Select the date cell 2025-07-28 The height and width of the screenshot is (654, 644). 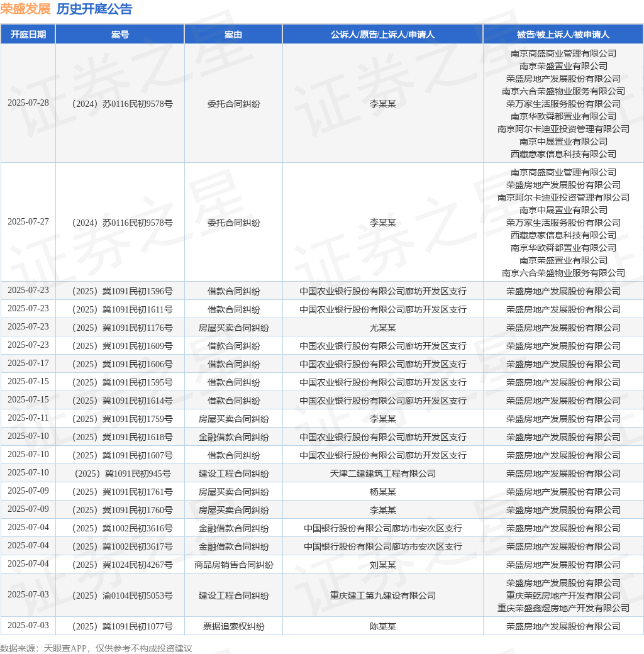tap(28, 103)
